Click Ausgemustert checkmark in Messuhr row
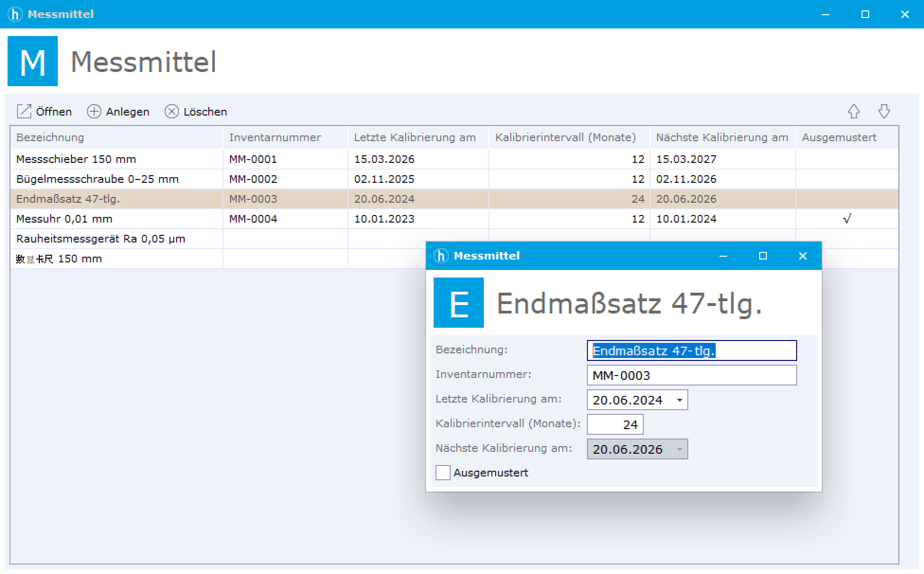924x574 pixels. (847, 219)
